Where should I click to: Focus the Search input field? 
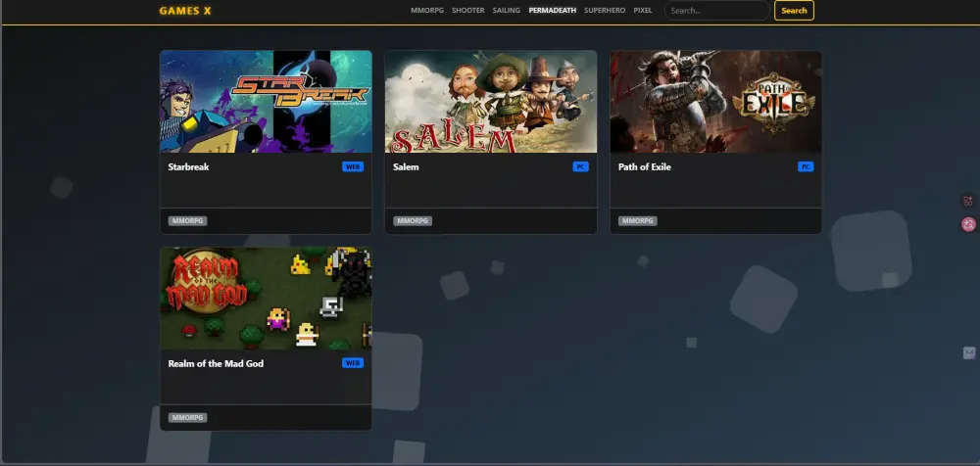click(717, 11)
